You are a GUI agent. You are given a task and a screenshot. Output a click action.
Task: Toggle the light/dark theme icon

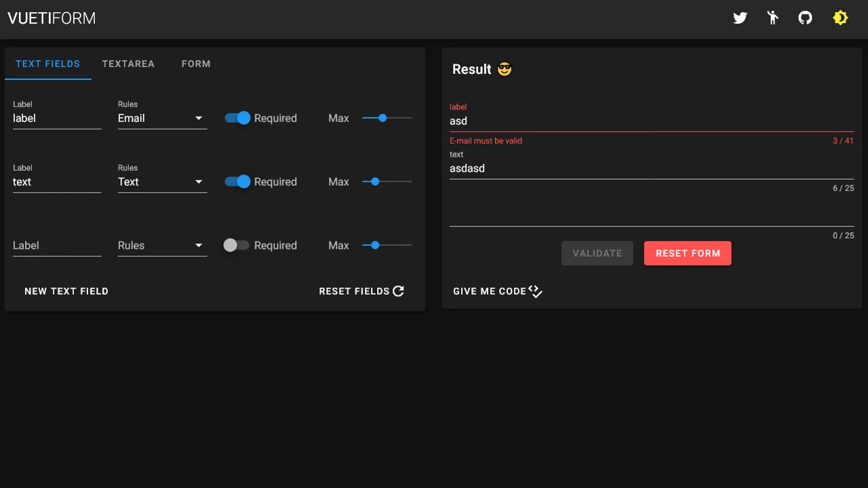pyautogui.click(x=840, y=18)
